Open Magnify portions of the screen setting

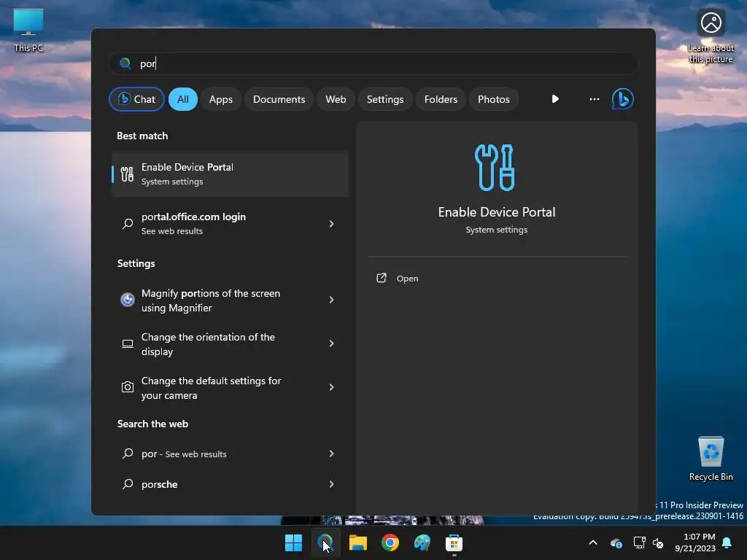click(x=230, y=300)
